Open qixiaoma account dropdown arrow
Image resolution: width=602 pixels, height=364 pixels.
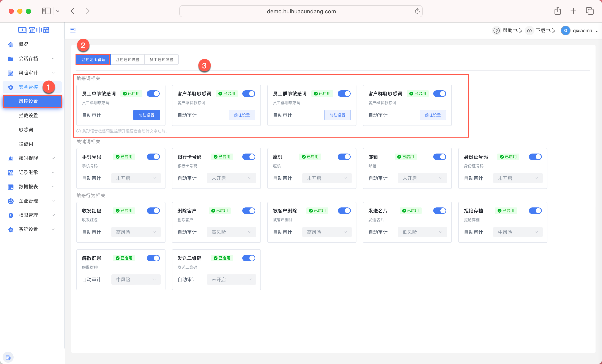pyautogui.click(x=597, y=31)
